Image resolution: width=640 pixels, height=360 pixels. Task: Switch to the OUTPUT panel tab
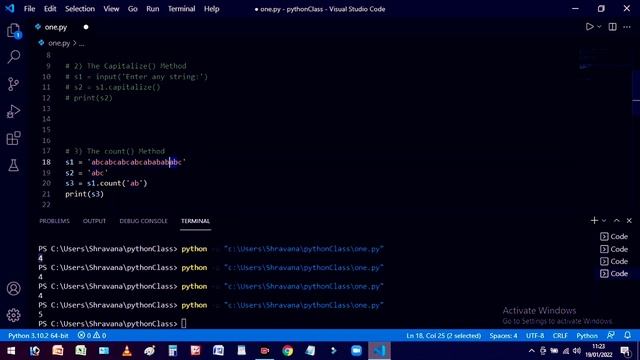click(x=94, y=221)
